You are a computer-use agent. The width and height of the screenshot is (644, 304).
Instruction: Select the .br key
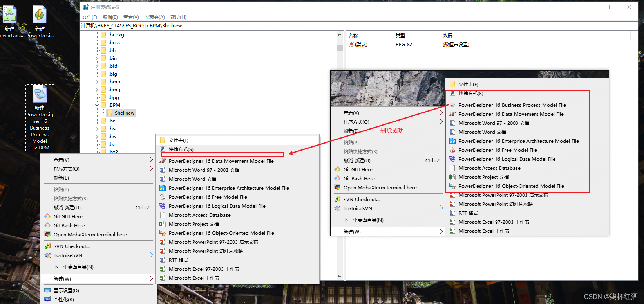pos(112,121)
